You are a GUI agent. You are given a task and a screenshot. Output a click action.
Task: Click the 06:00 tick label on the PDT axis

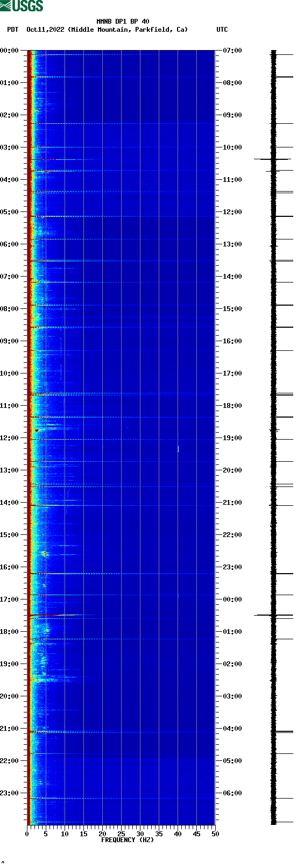click(9, 244)
